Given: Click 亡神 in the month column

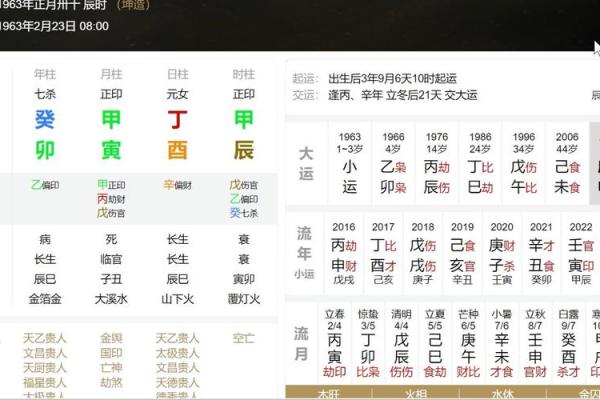Looking at the screenshot, I should 111,368.
